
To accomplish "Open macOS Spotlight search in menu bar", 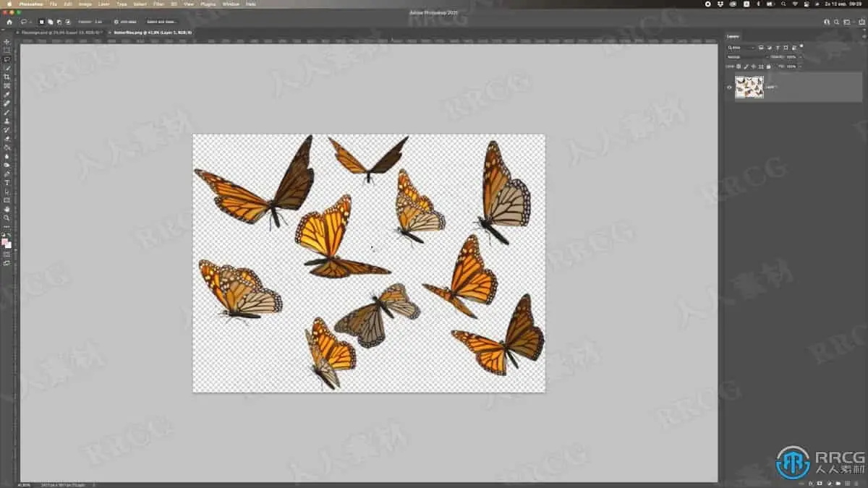I will pos(783,4).
